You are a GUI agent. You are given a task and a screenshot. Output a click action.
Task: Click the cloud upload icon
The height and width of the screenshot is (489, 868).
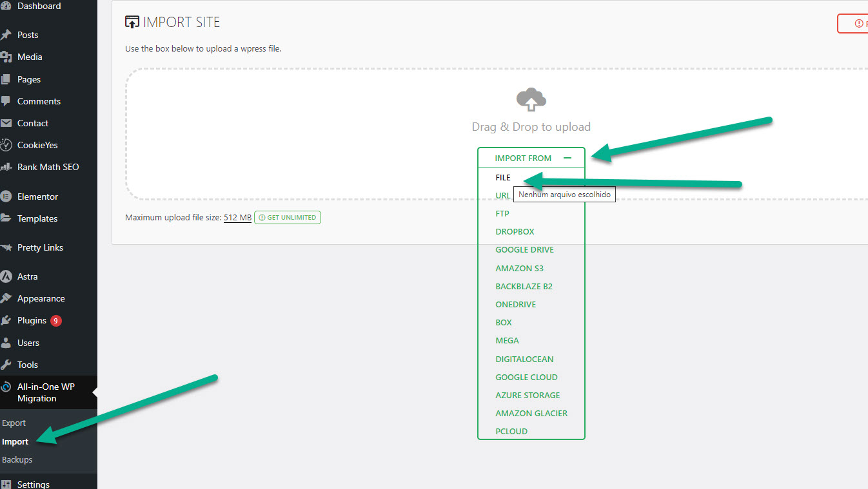[x=531, y=100]
